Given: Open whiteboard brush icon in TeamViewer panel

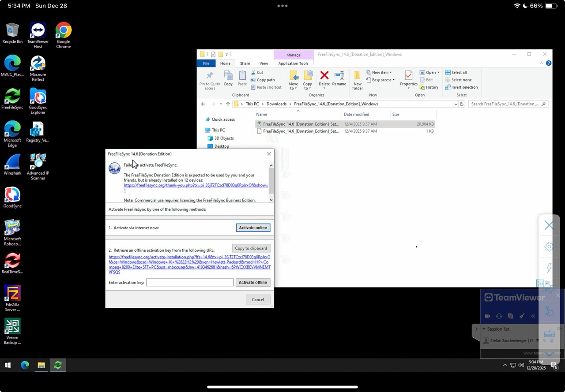Looking at the screenshot, I should tap(522, 316).
